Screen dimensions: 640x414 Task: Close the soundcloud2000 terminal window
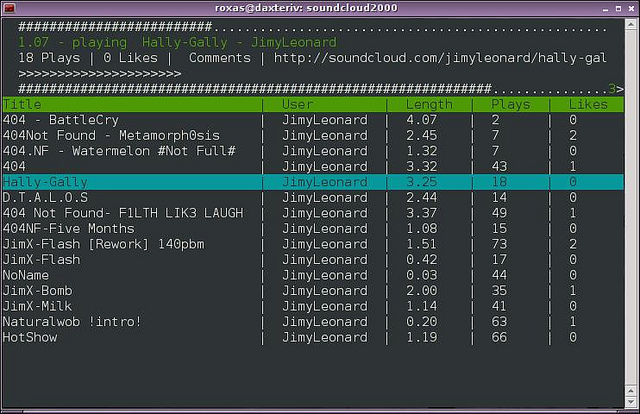click(630, 8)
